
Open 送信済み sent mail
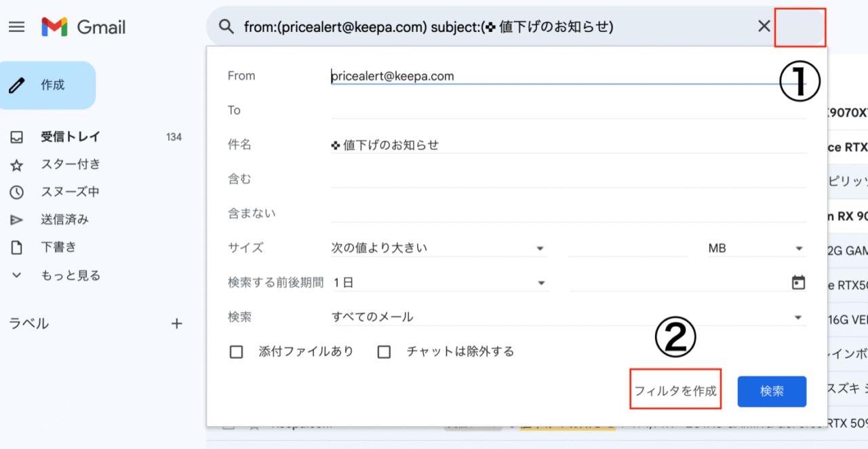tap(64, 220)
